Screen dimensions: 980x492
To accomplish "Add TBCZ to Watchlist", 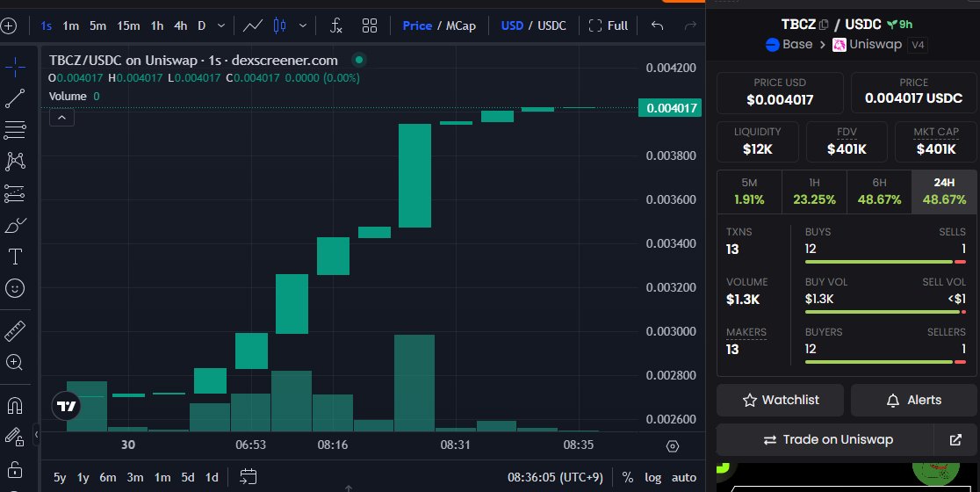I will click(780, 400).
